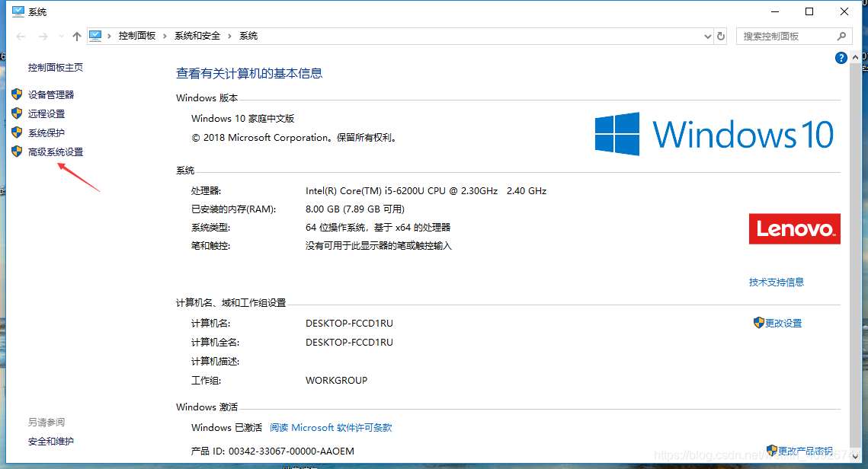Open 远程设置 from sidebar
This screenshot has height=469, width=868.
click(46, 113)
